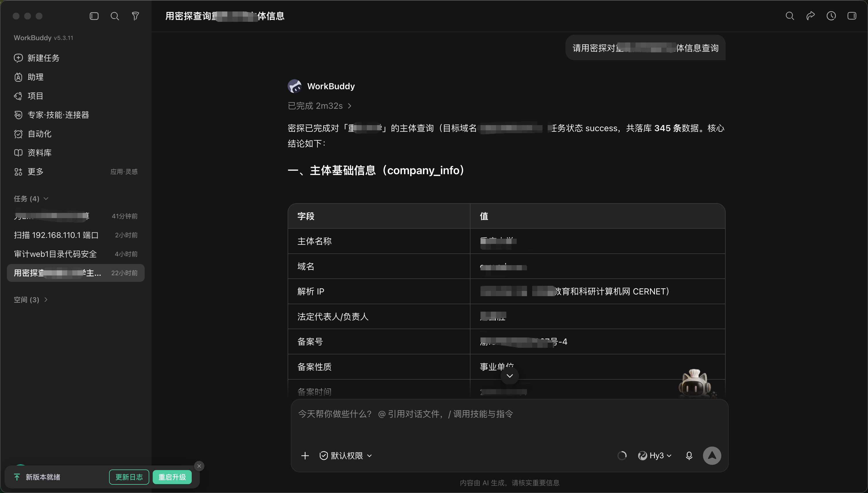Screen dimensions: 868x493
Task: Click the 解析 IP cell
Action: [379, 292]
